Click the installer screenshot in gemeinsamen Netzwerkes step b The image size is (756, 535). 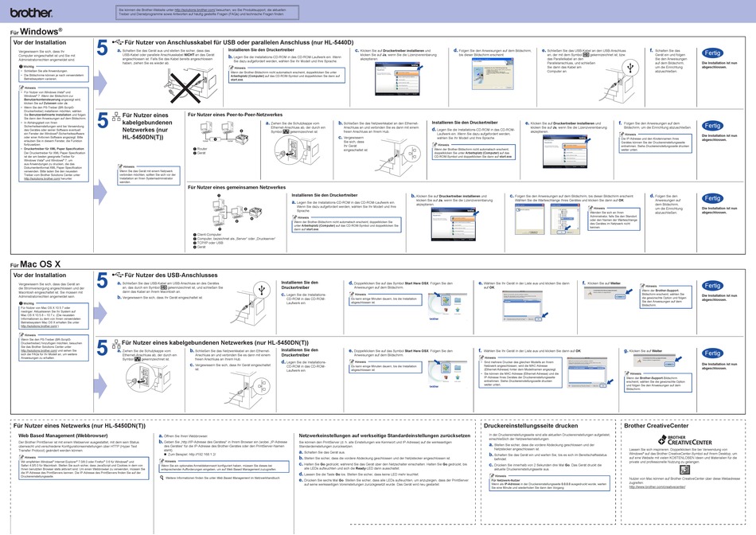point(454,224)
